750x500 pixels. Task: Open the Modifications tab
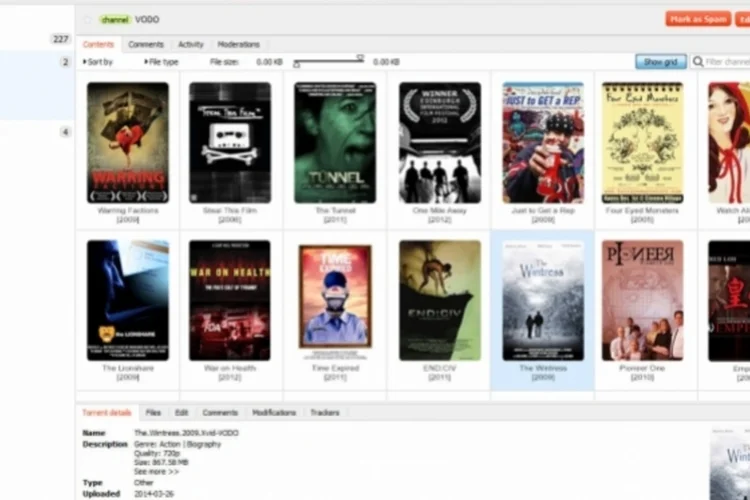(274, 412)
